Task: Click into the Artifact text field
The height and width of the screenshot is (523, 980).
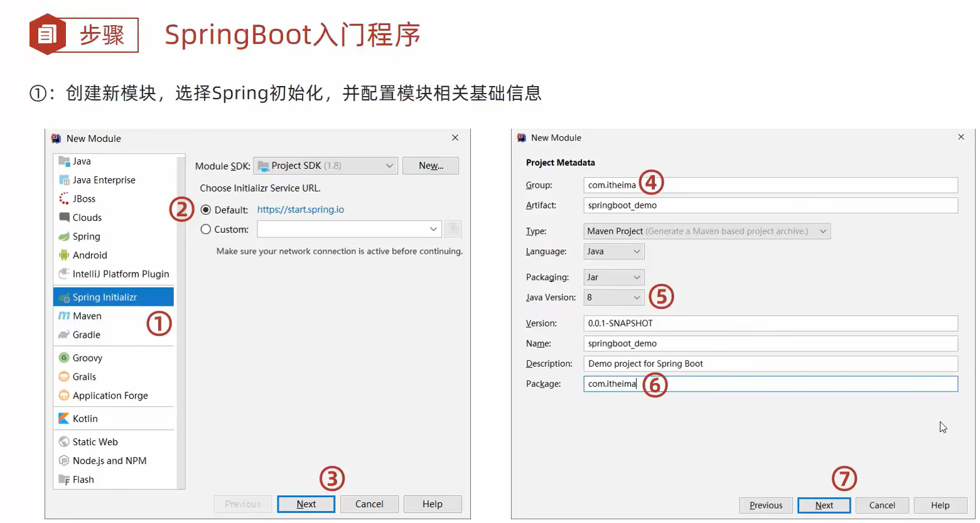Action: tap(770, 205)
